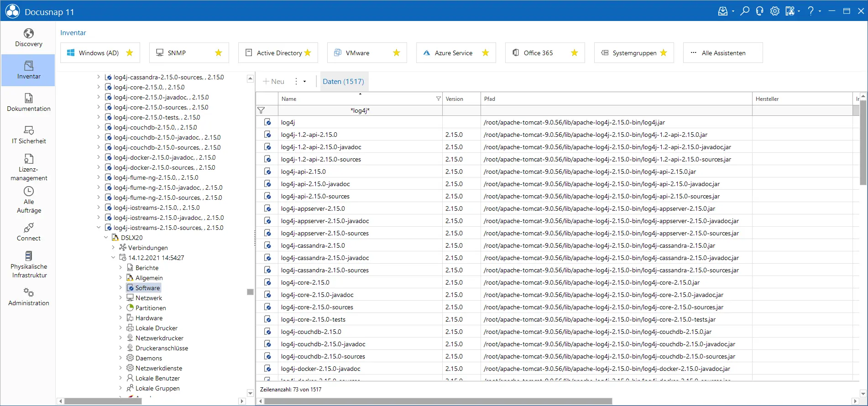This screenshot has width=868, height=406.
Task: Open Physikalische Infrastruktur module
Action: pyautogui.click(x=28, y=265)
